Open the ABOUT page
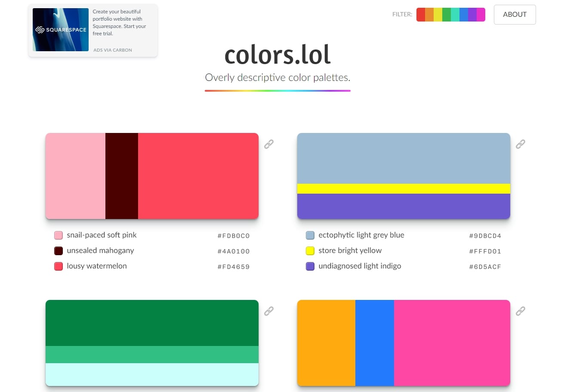The height and width of the screenshot is (392, 561). point(515,15)
